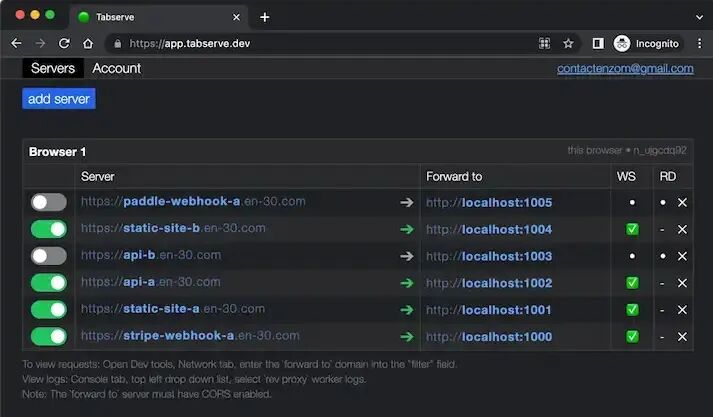This screenshot has height=417, width=713.
Task: Click WS dot for api-b row
Action: [x=632, y=256]
